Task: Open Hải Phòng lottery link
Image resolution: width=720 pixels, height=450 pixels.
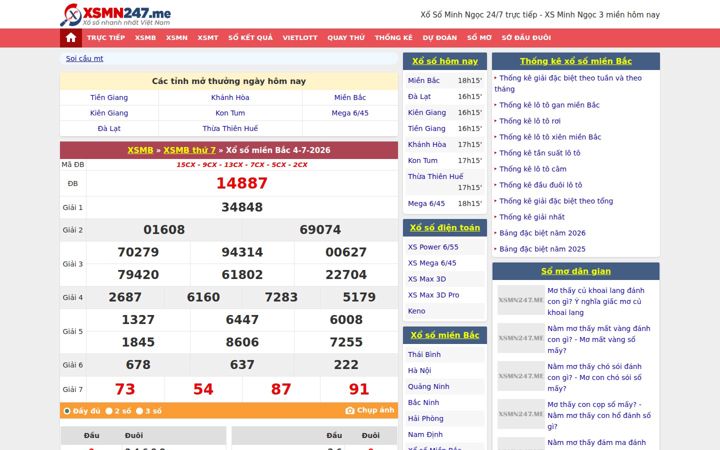Action: click(426, 419)
